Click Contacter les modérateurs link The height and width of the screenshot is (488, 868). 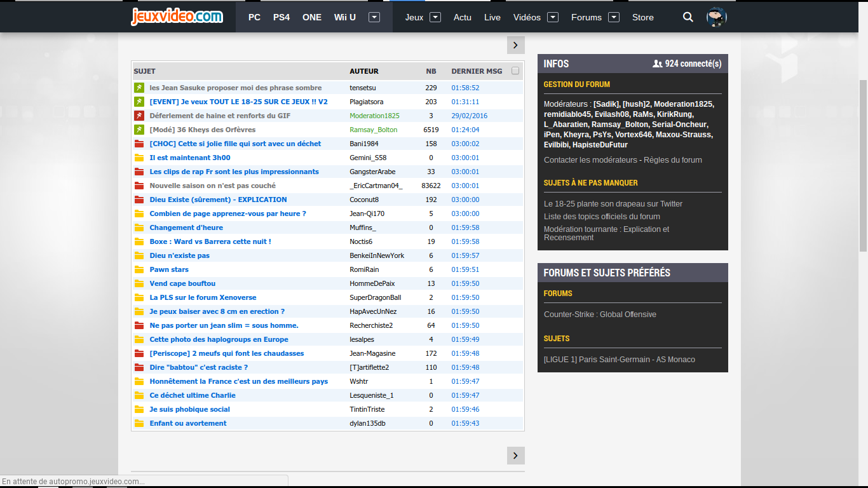click(590, 160)
